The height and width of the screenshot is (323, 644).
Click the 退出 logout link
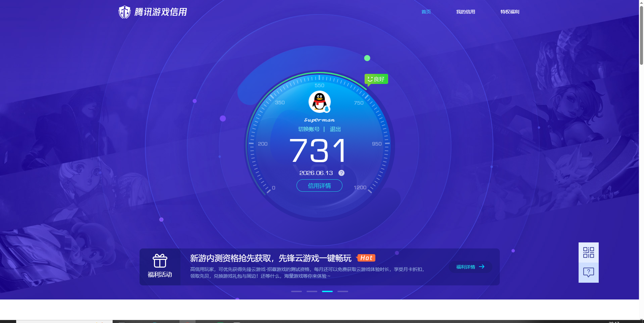click(x=335, y=129)
